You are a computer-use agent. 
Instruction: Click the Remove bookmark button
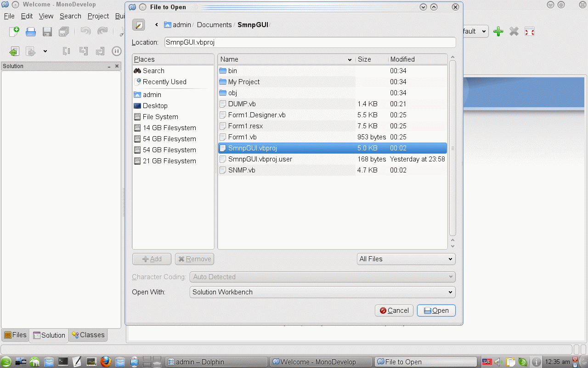coord(194,259)
